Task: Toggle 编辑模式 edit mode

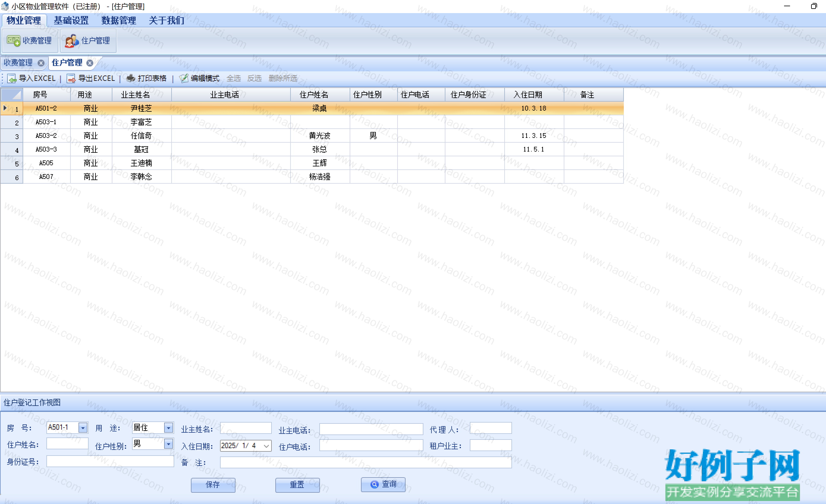Action: coord(200,78)
